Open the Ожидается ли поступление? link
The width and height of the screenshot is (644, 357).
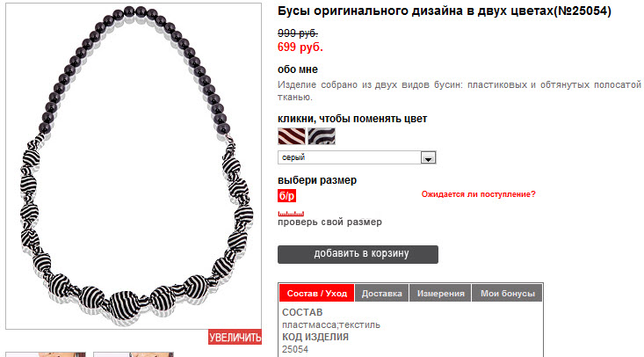click(x=479, y=194)
